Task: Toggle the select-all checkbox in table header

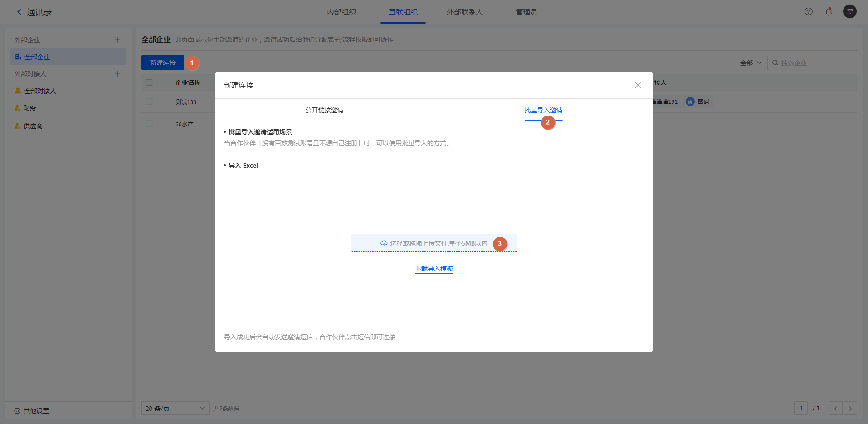Action: pyautogui.click(x=149, y=82)
